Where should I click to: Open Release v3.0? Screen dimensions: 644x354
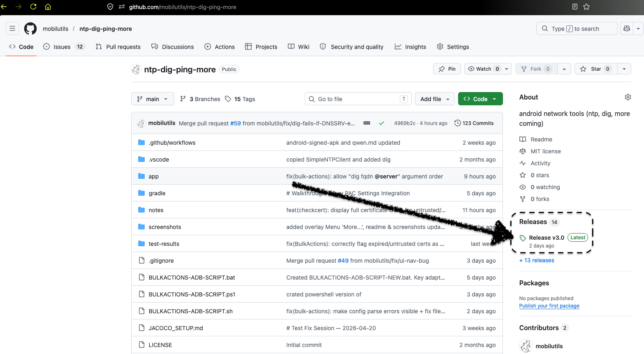[547, 238]
